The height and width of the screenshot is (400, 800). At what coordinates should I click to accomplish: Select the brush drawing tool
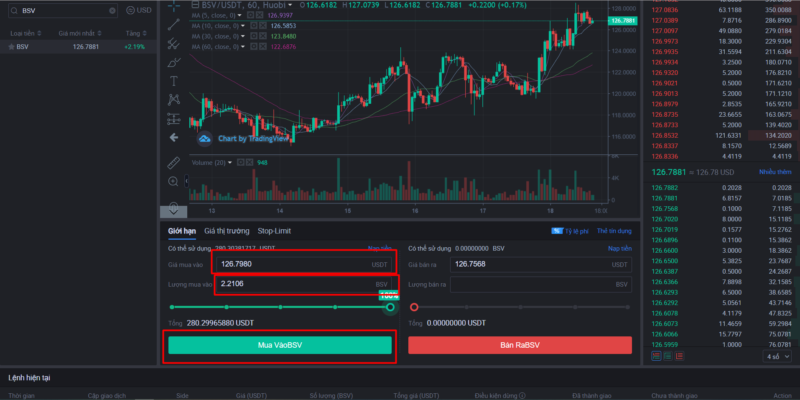coord(173,62)
